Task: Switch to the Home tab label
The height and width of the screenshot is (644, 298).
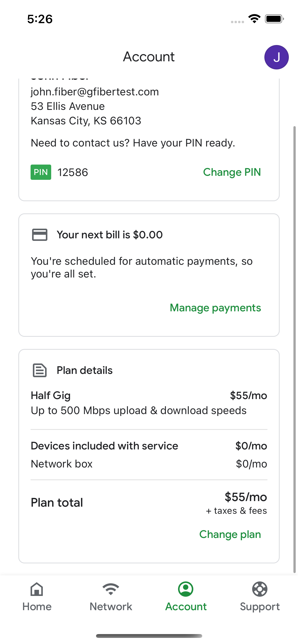Action: [x=37, y=607]
